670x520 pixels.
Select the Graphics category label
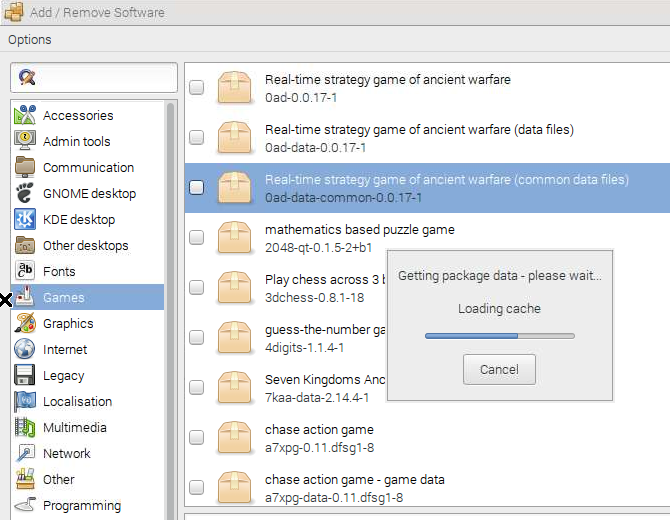click(68, 323)
